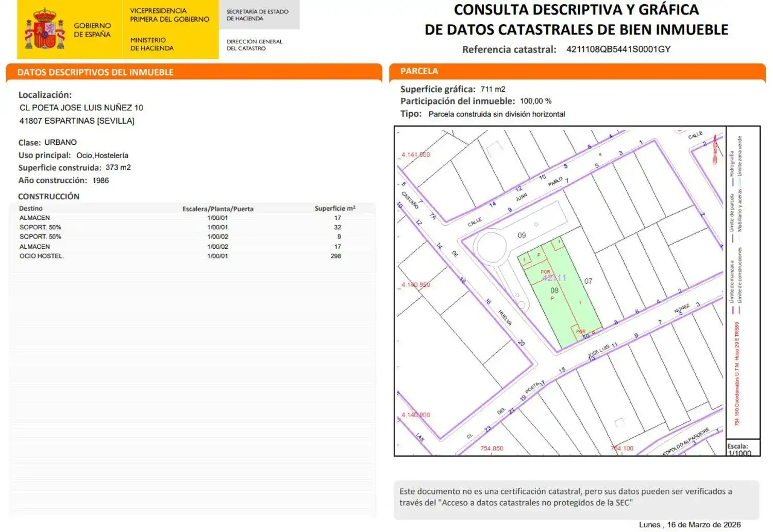Click 'OCIO HOSTEL.' in the construction table
The width and height of the screenshot is (773, 532).
42,256
